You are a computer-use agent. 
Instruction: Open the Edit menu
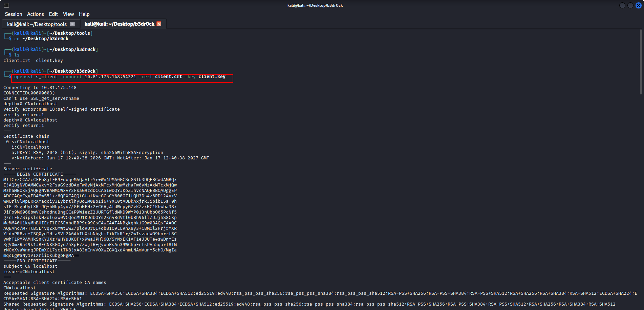coord(53,14)
